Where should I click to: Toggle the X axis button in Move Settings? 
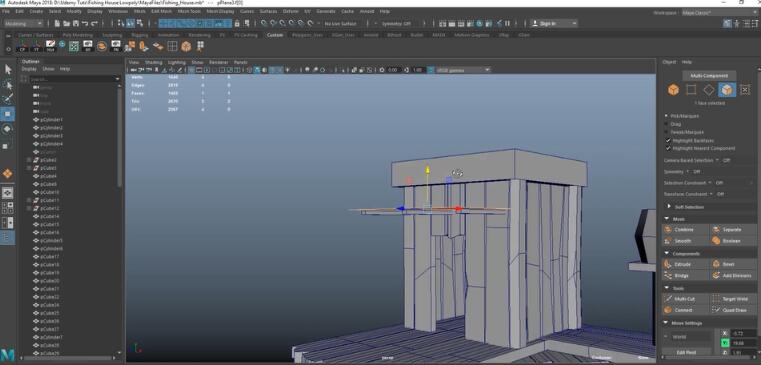tap(725, 333)
